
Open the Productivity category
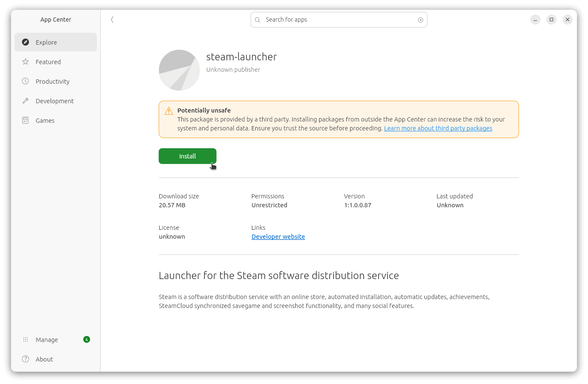(56, 81)
